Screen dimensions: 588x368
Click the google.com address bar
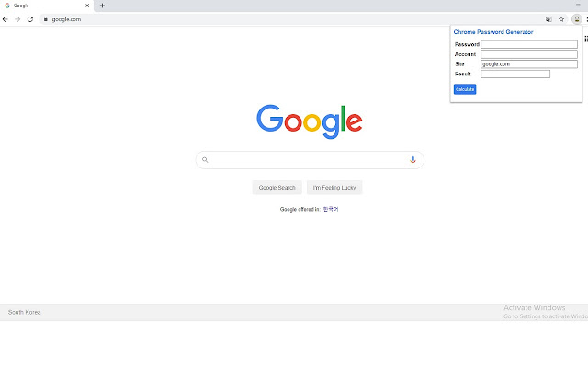click(292, 19)
